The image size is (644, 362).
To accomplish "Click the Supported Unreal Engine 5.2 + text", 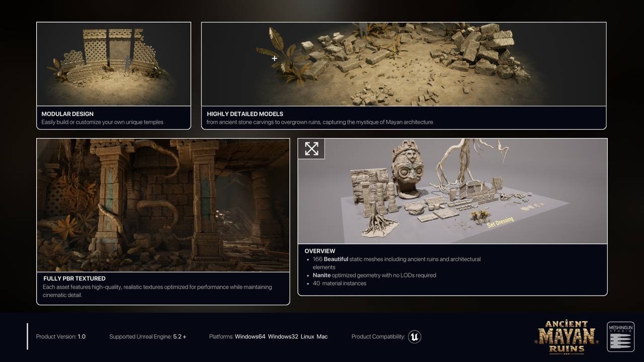I will pyautogui.click(x=147, y=336).
